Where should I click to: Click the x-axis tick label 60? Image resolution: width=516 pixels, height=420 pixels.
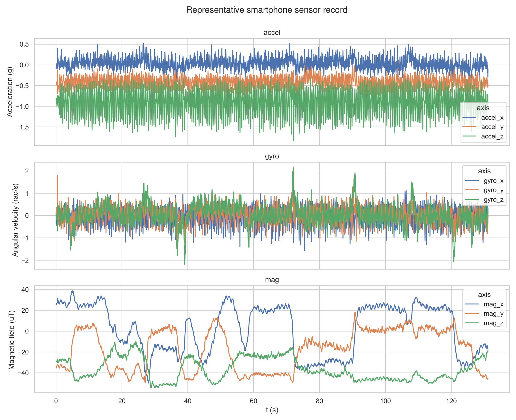(254, 401)
